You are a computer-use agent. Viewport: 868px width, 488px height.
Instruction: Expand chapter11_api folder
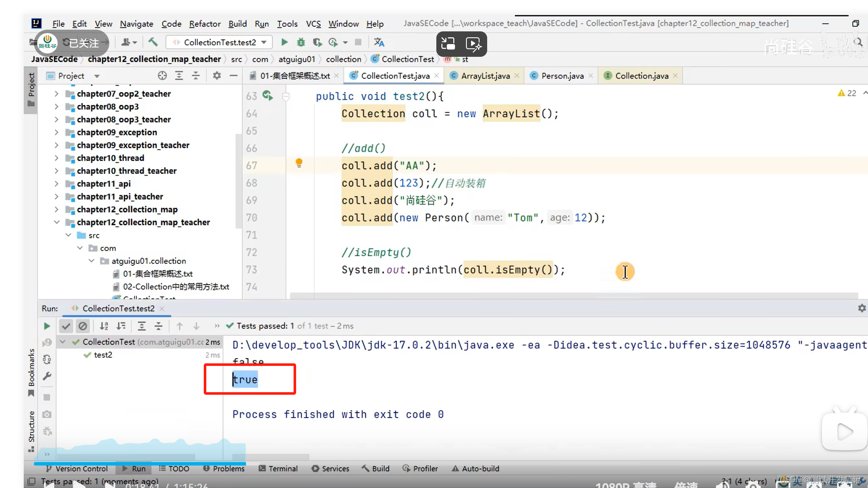click(x=56, y=184)
